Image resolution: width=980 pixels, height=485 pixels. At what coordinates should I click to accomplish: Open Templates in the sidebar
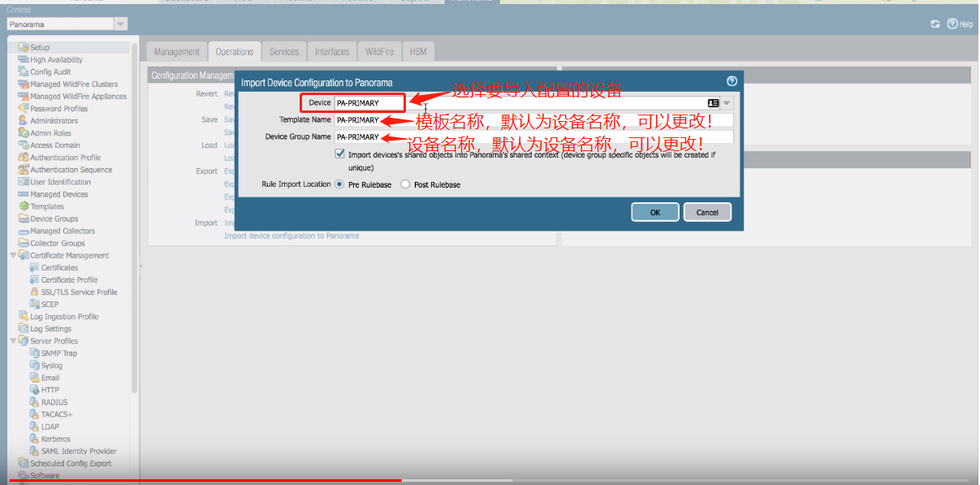pos(47,206)
